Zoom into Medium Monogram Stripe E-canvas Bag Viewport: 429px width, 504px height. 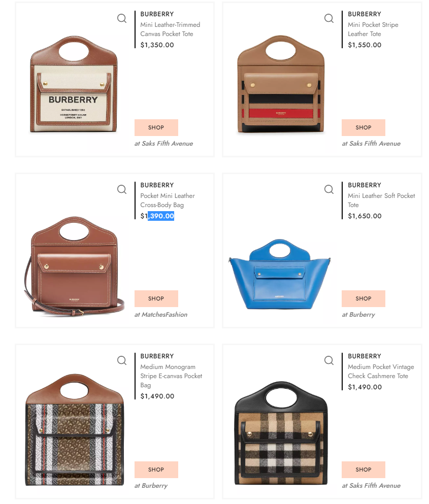121,360
